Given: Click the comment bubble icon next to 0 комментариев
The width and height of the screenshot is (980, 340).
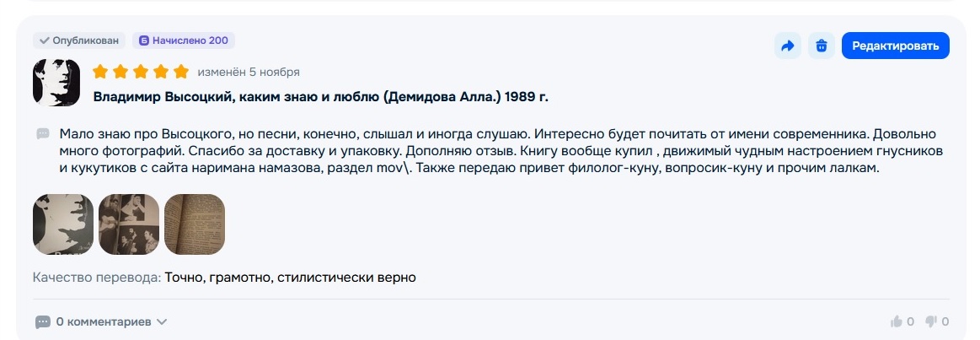Looking at the screenshot, I should (42, 322).
